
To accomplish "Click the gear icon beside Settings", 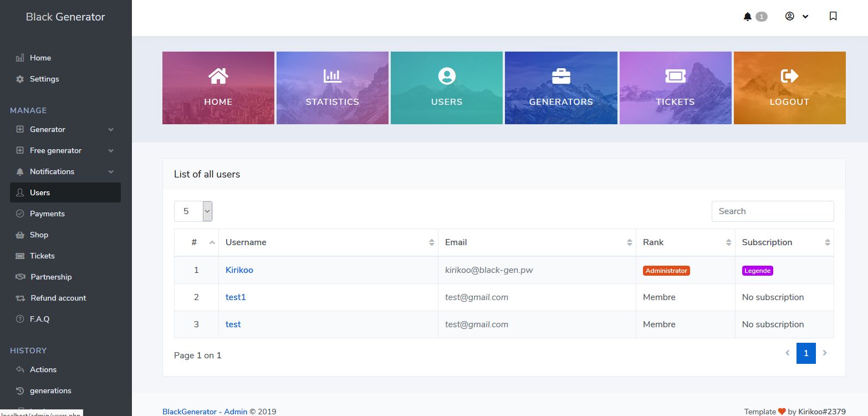I will [20, 79].
